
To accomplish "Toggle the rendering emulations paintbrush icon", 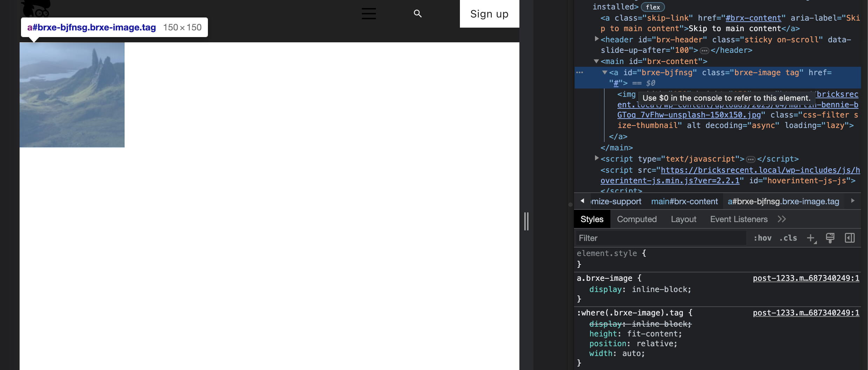I will pos(830,238).
